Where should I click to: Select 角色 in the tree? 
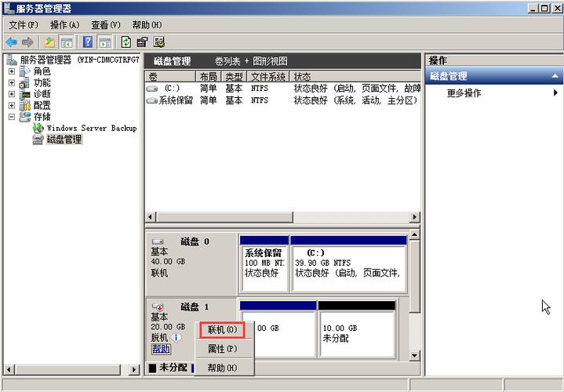pyautogui.click(x=42, y=71)
